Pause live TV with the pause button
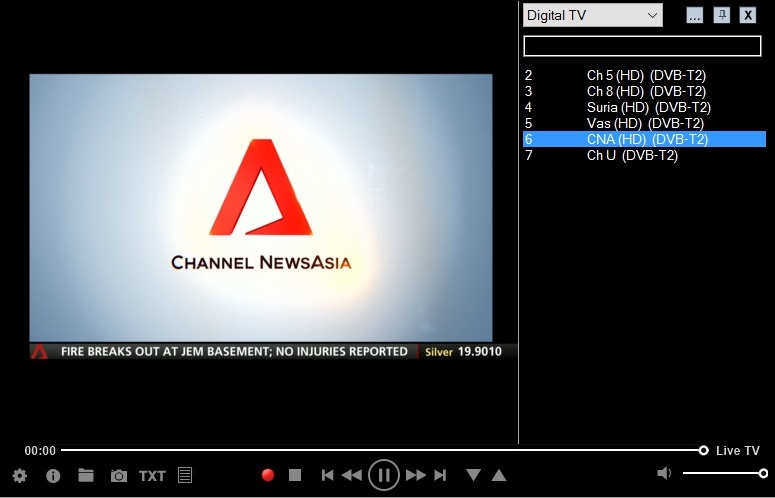This screenshot has width=775, height=498. (384, 475)
